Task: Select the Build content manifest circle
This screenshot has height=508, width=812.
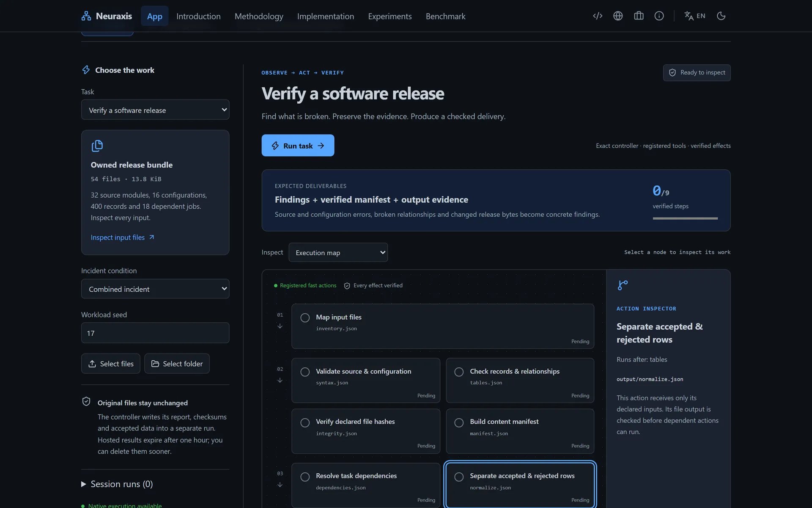Action: point(459,422)
